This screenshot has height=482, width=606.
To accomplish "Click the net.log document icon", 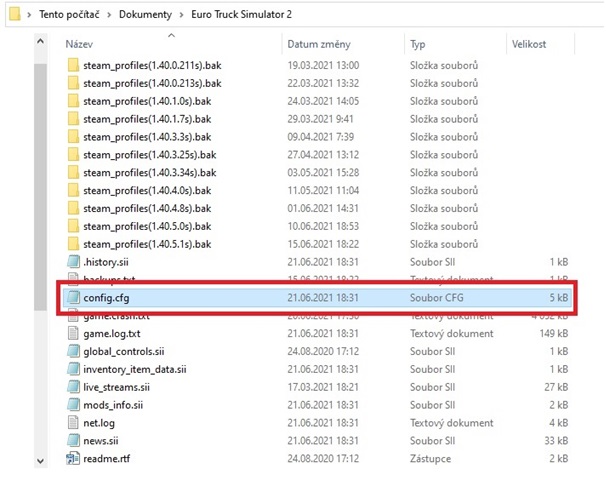I will 73,422.
